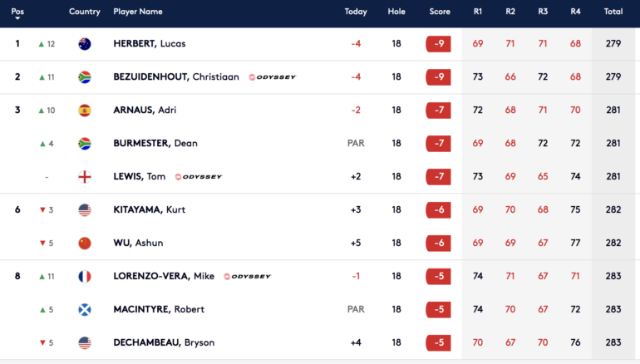Sort by the Today column header
This screenshot has height=364, width=640.
(x=356, y=12)
